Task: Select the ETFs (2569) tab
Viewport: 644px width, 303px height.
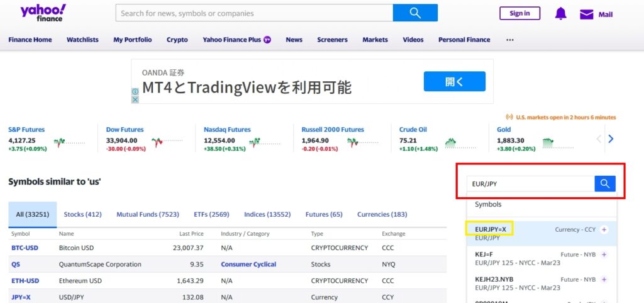Action: (211, 215)
